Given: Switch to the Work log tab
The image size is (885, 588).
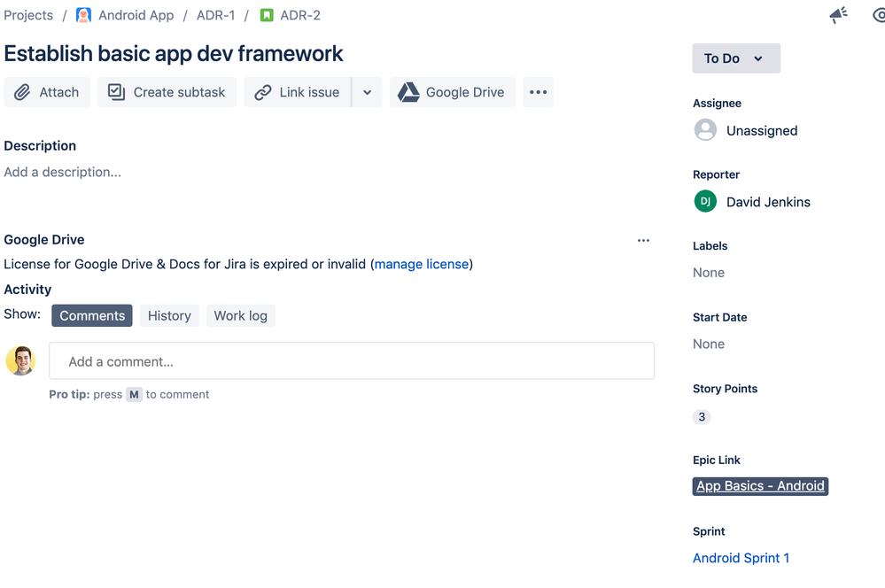Looking at the screenshot, I should click(240, 315).
